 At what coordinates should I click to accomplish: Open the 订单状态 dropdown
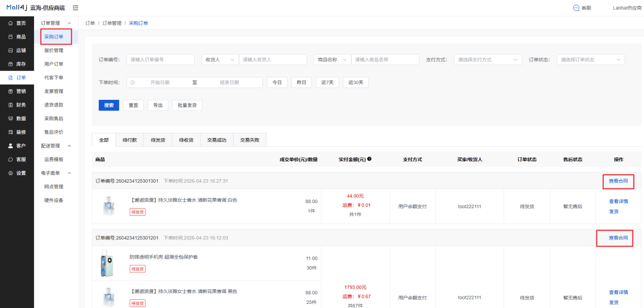591,60
